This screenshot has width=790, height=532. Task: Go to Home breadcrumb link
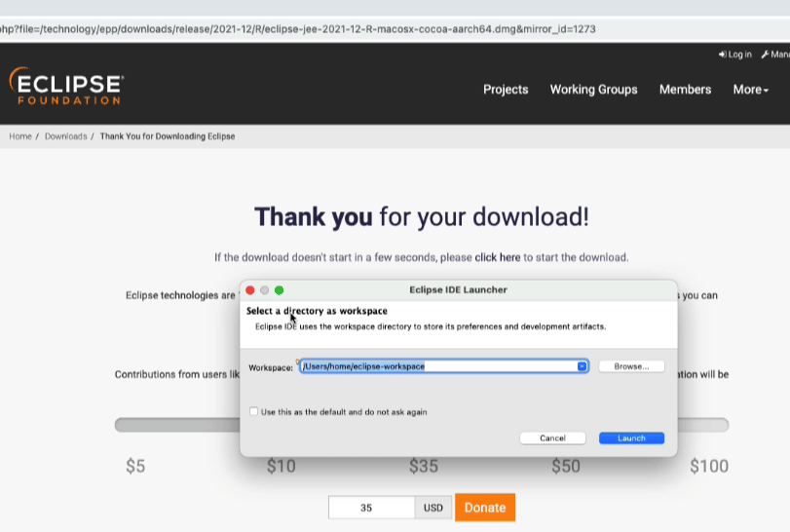[x=20, y=136]
